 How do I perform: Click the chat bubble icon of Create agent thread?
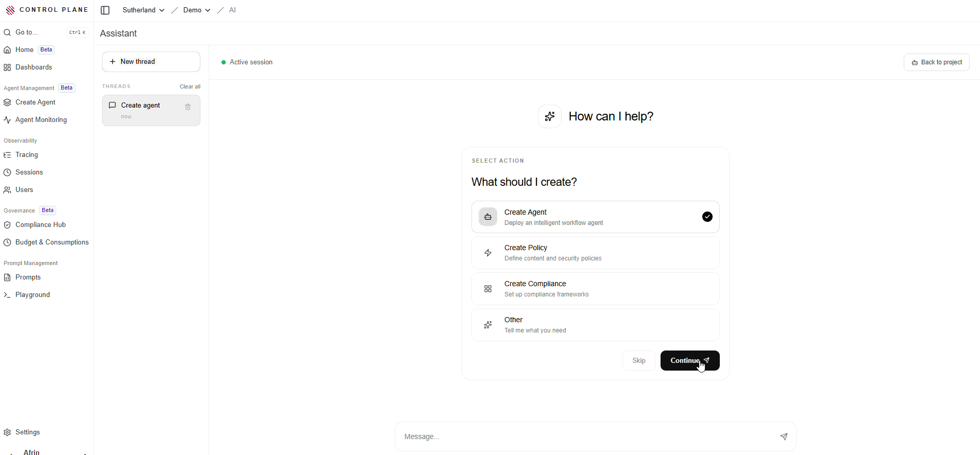click(x=112, y=105)
